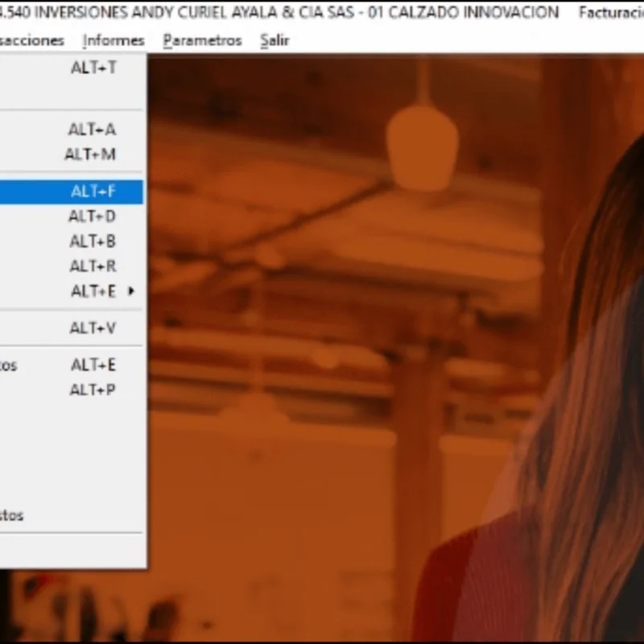Screen dimensions: 644x644
Task: Open the partially visible Transacciones menu
Action: (x=31, y=40)
